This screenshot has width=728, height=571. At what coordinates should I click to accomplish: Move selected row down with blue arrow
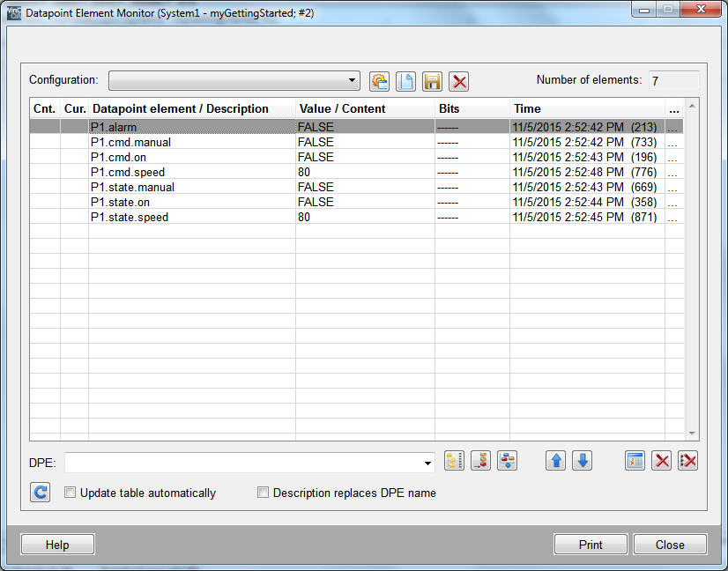coord(582,461)
